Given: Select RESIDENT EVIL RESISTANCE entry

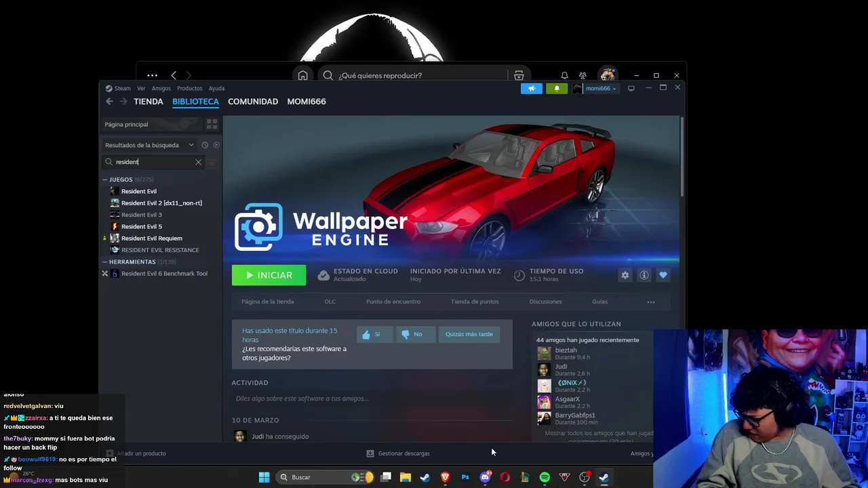Looking at the screenshot, I should pyautogui.click(x=161, y=250).
